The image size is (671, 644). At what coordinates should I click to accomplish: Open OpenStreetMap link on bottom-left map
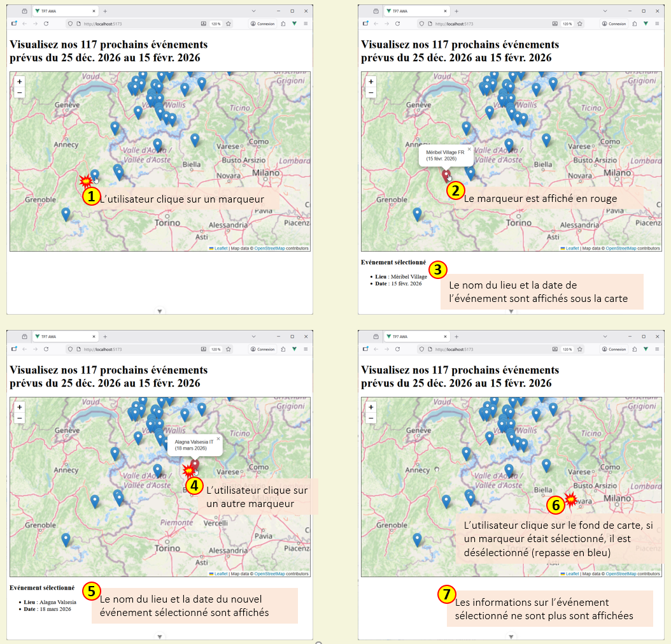(268, 574)
